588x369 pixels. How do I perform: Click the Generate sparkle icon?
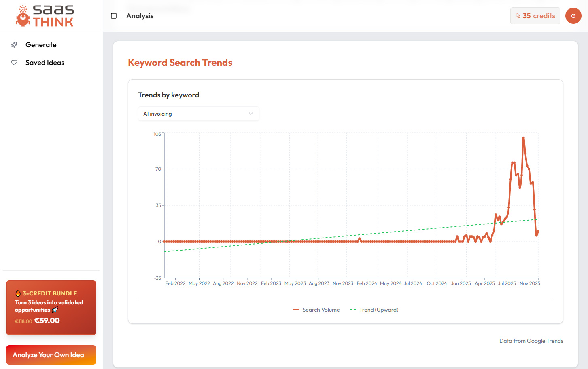[14, 45]
